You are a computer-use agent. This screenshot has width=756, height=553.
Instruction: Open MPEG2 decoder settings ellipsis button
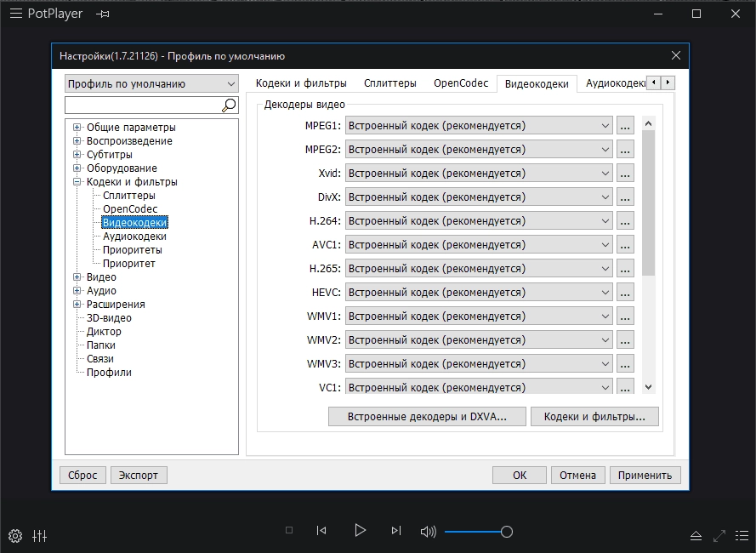pos(625,149)
